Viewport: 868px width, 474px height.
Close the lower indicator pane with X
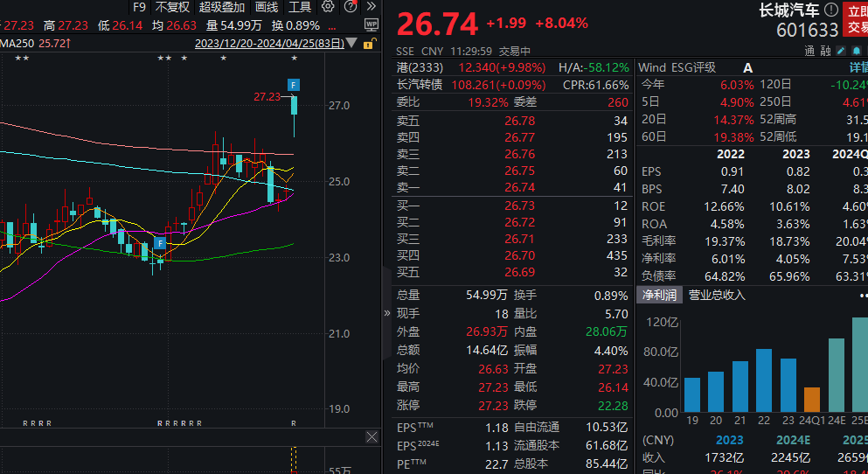tap(372, 437)
